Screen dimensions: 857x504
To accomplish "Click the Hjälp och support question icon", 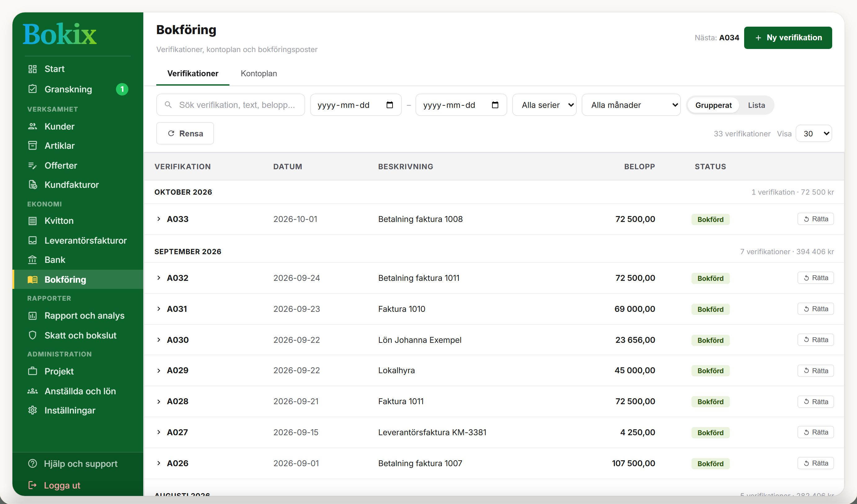I will pos(32,463).
